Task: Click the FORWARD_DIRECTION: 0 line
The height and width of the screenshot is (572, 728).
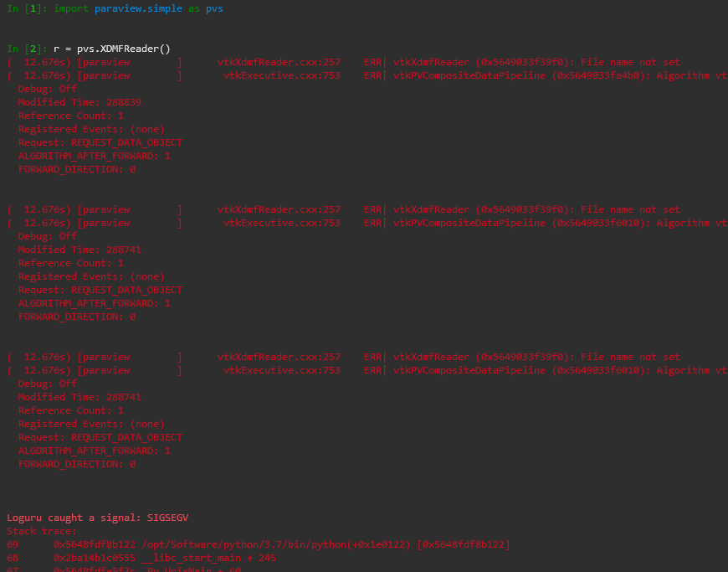Action: click(79, 168)
